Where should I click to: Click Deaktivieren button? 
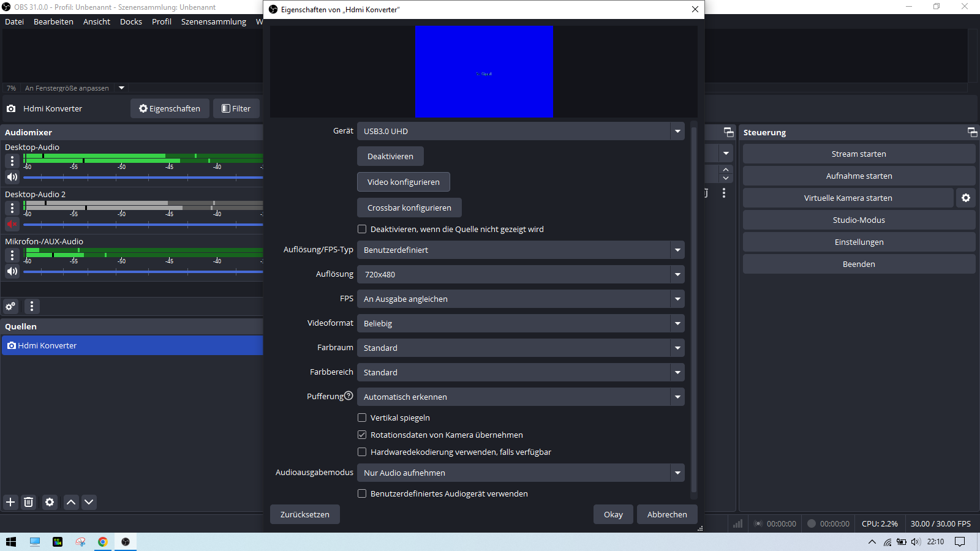pos(390,156)
